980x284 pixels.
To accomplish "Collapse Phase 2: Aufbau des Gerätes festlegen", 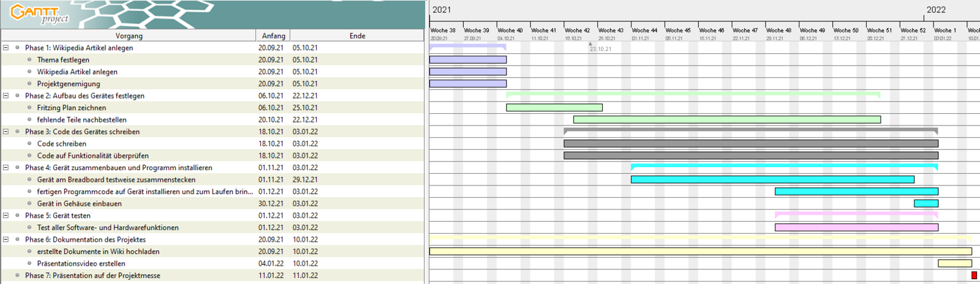I will coord(6,95).
